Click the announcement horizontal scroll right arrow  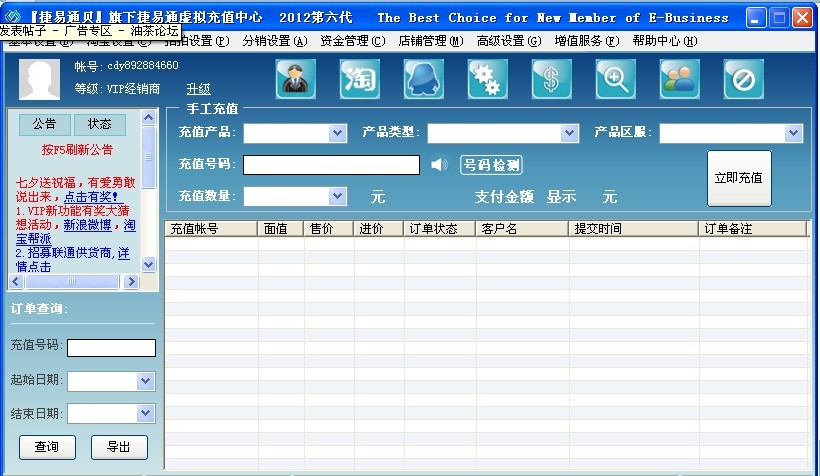click(x=131, y=281)
